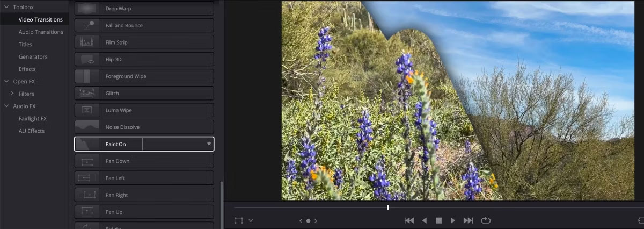Click the Film Strip thumbnail icon
The image size is (644, 229).
[86, 42]
